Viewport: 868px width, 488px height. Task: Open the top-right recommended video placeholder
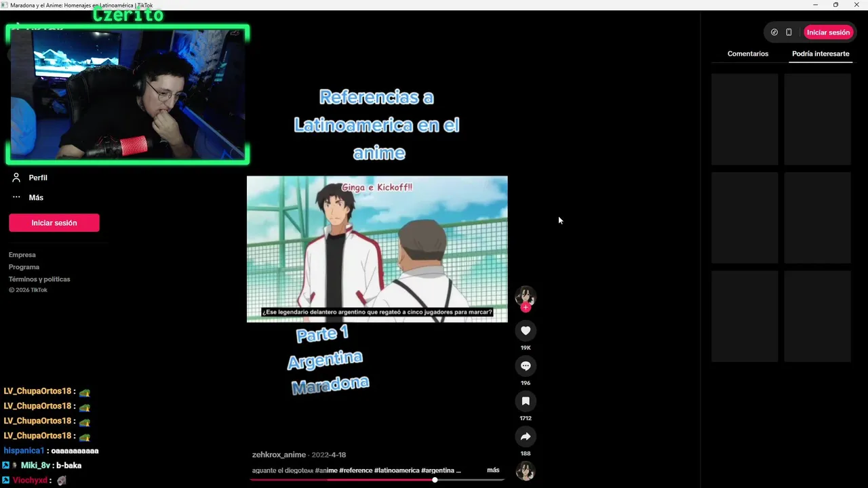[x=817, y=119]
